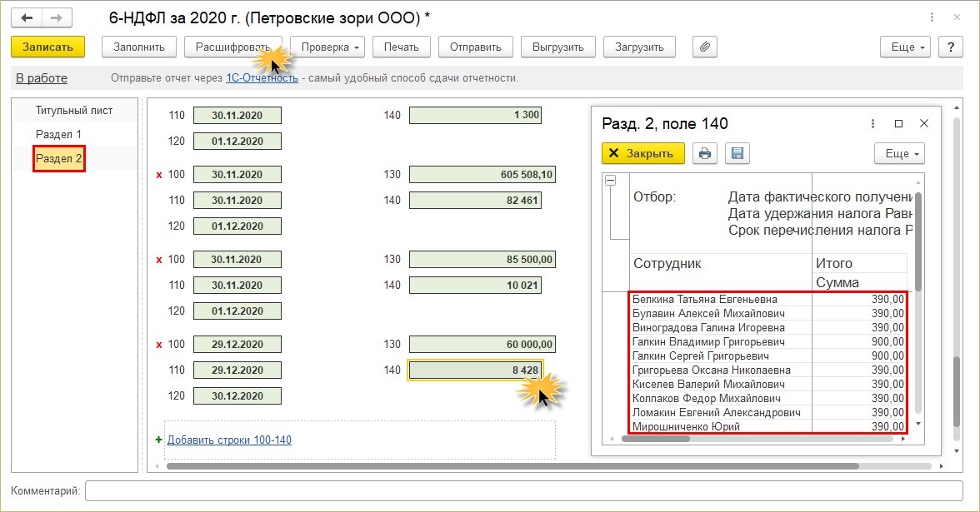Go back with the left arrow button
The height and width of the screenshot is (512, 980).
(27, 18)
